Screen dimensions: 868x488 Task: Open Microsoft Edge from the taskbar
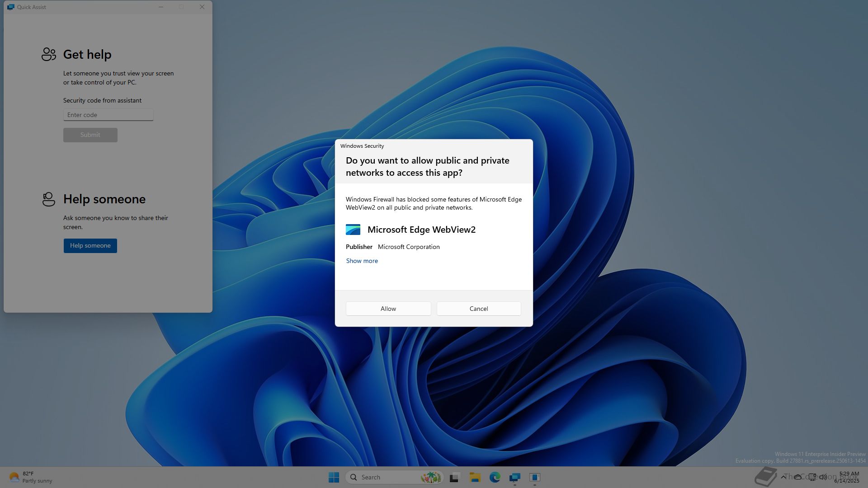coord(495,477)
